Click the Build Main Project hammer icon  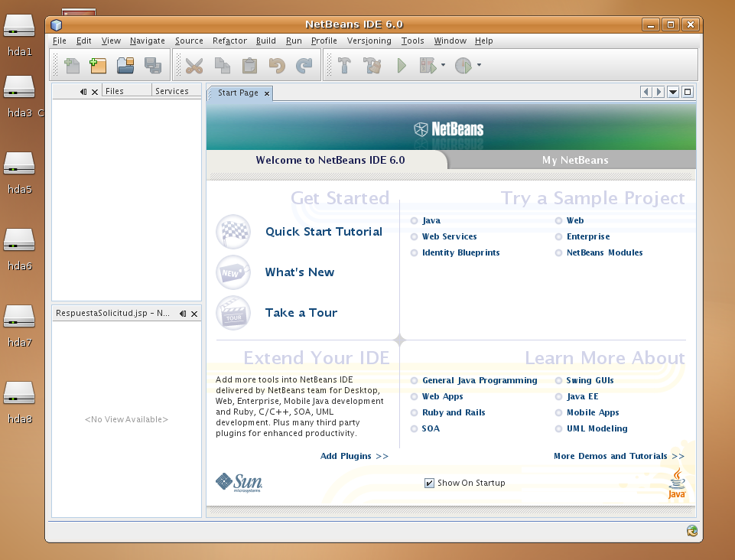pyautogui.click(x=344, y=65)
